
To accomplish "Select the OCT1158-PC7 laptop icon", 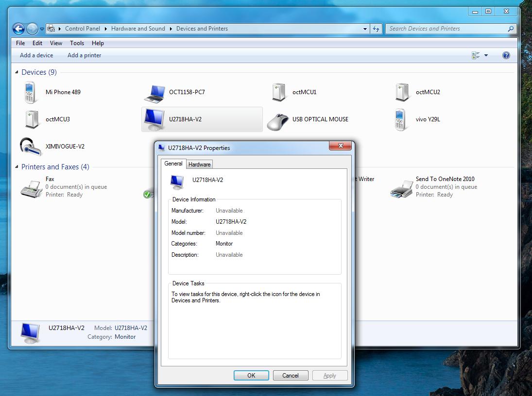I will click(x=154, y=94).
